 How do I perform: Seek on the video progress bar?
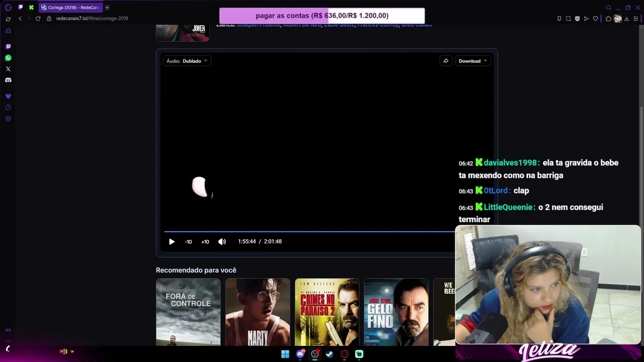pyautogui.click(x=309, y=232)
